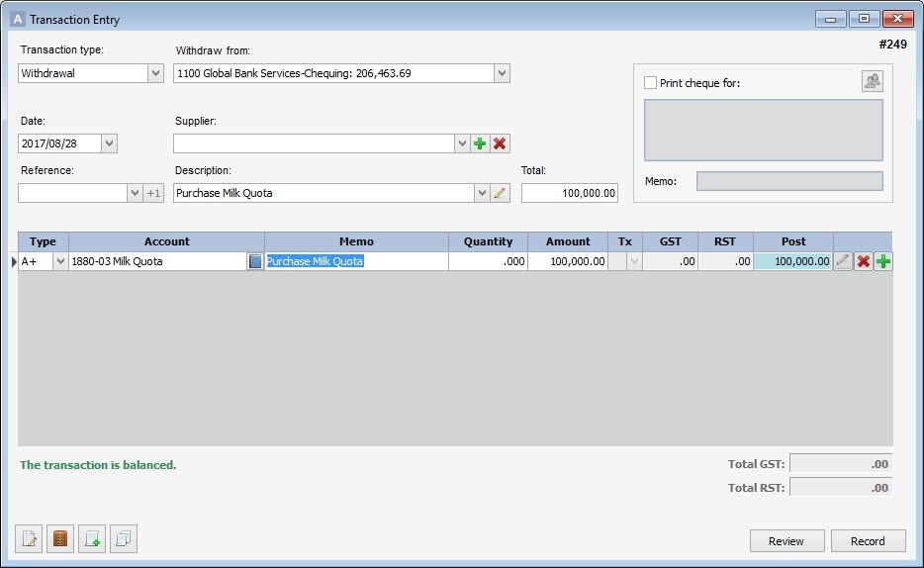Screen dimensions: 924x568
Task: Click the green plus to add supplier
Action: (481, 143)
